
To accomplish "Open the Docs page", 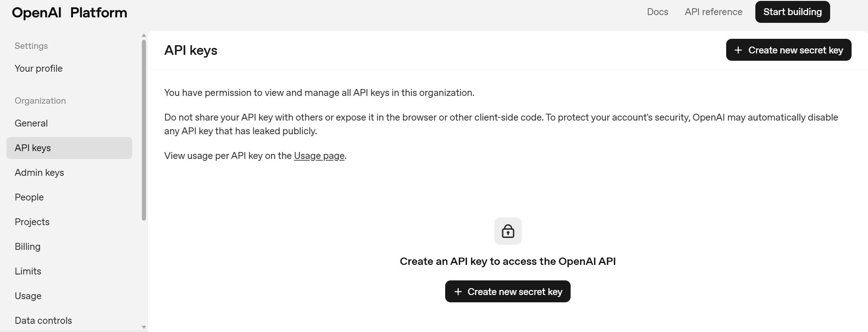I will pos(657,11).
